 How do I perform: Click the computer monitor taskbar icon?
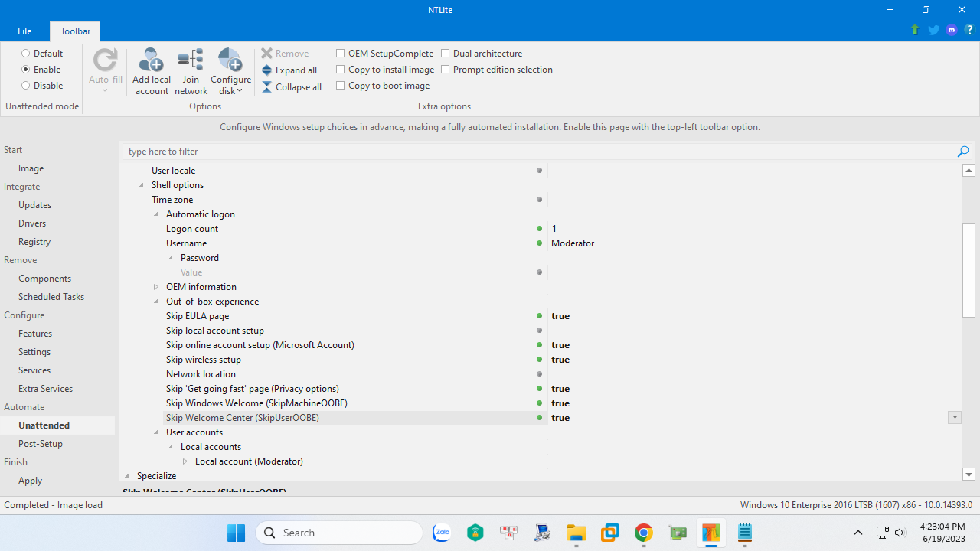pyautogui.click(x=543, y=533)
